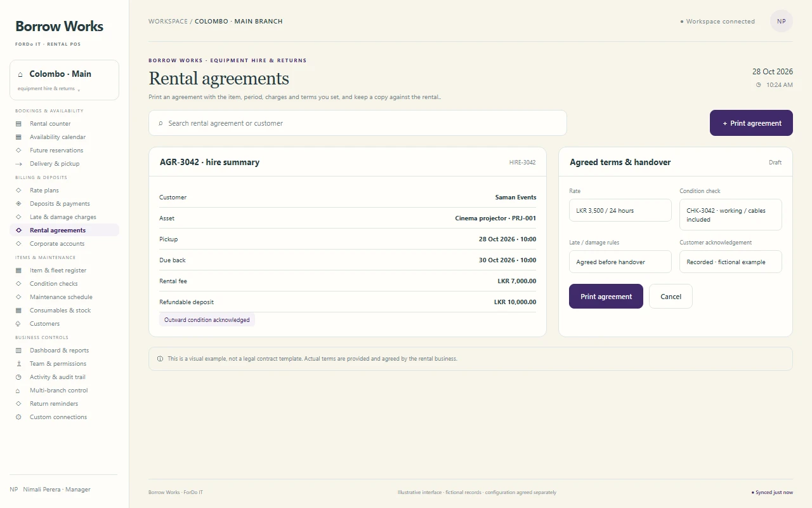Image resolution: width=812 pixels, height=508 pixels.
Task: Click asset Cinema projector · PRJ-001
Action: [x=495, y=218]
